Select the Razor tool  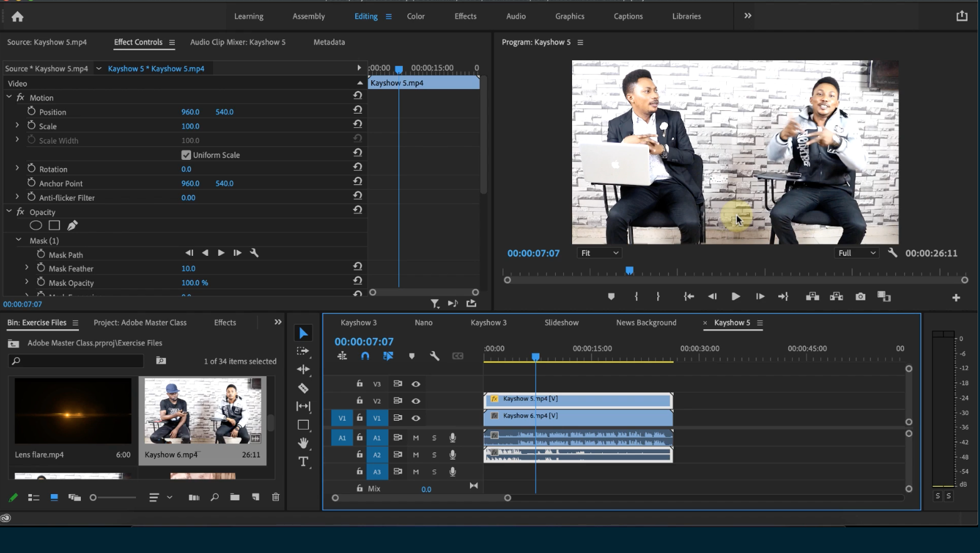[x=303, y=388]
